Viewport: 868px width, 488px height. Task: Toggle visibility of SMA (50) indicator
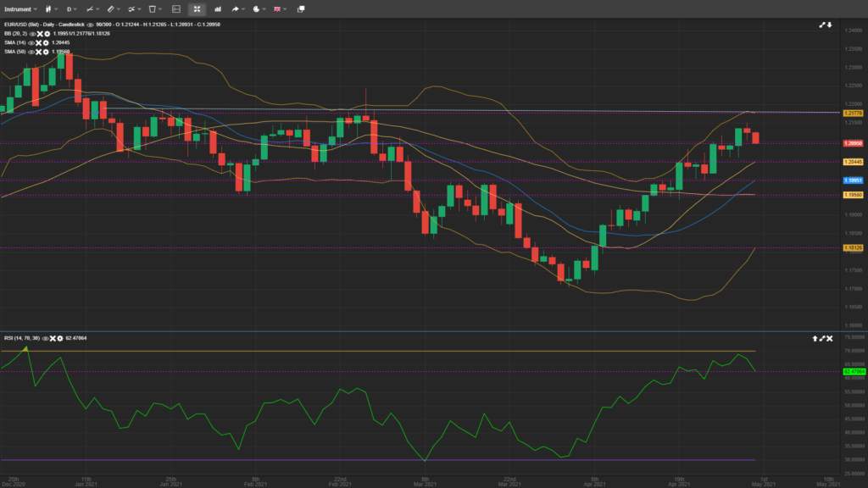(x=31, y=52)
